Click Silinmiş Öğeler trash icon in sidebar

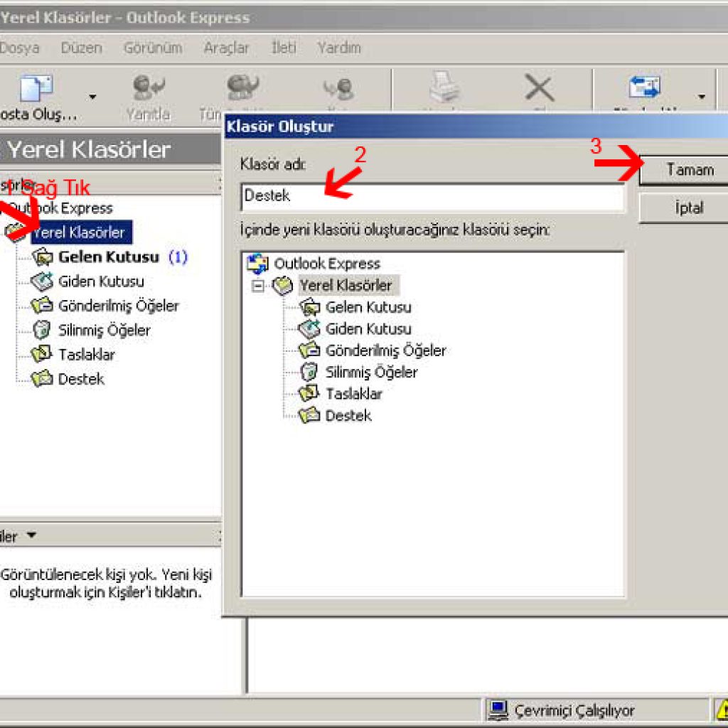click(42, 330)
